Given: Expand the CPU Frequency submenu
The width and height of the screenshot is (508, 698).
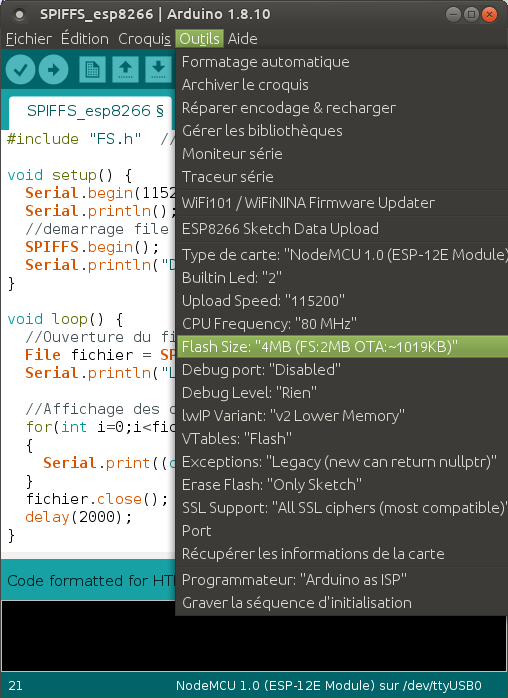Looking at the screenshot, I should [342, 324].
